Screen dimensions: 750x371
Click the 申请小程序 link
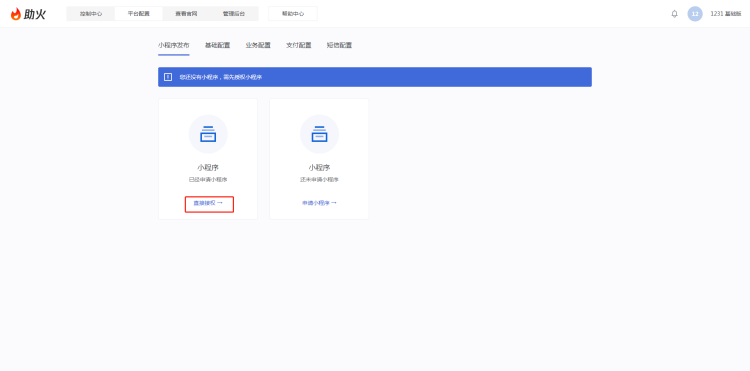(320, 203)
